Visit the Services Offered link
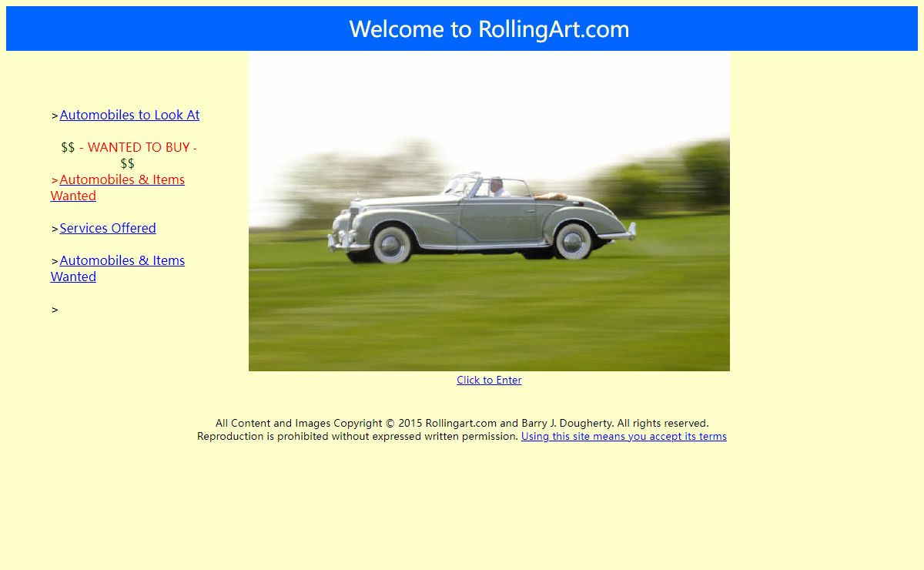Image resolution: width=924 pixels, height=570 pixels. click(108, 228)
